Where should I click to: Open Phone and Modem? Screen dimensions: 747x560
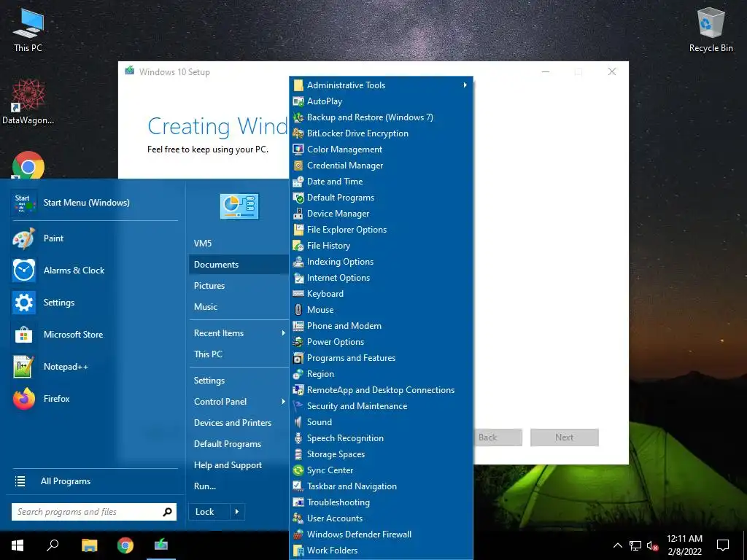point(381,326)
